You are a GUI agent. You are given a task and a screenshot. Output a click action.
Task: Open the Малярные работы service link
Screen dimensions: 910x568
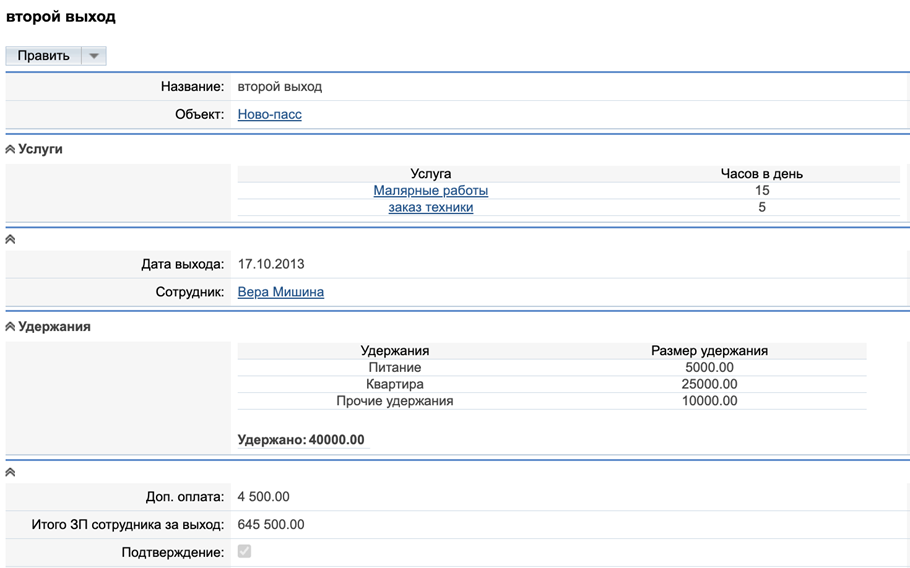(430, 191)
